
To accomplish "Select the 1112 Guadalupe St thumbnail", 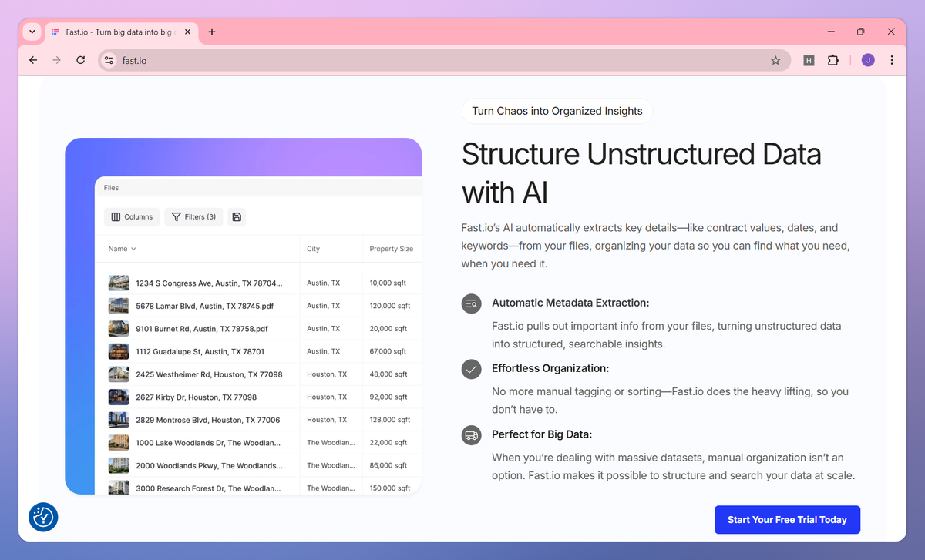I will coord(119,351).
